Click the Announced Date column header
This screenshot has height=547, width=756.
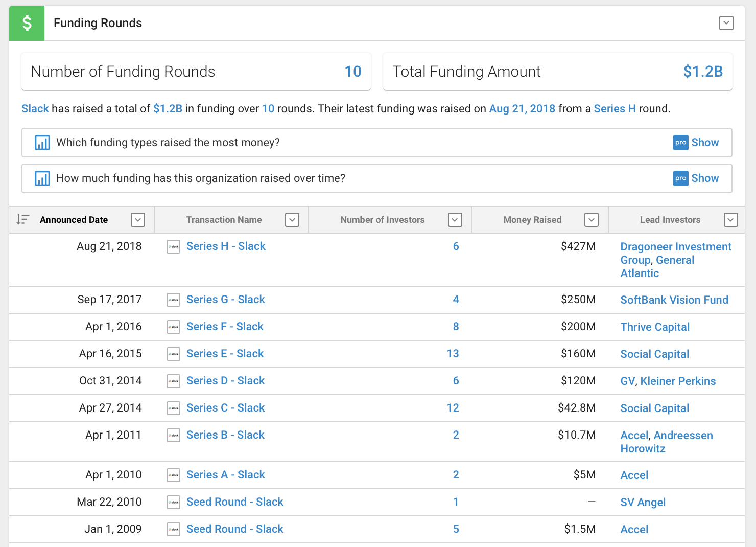[x=74, y=220]
